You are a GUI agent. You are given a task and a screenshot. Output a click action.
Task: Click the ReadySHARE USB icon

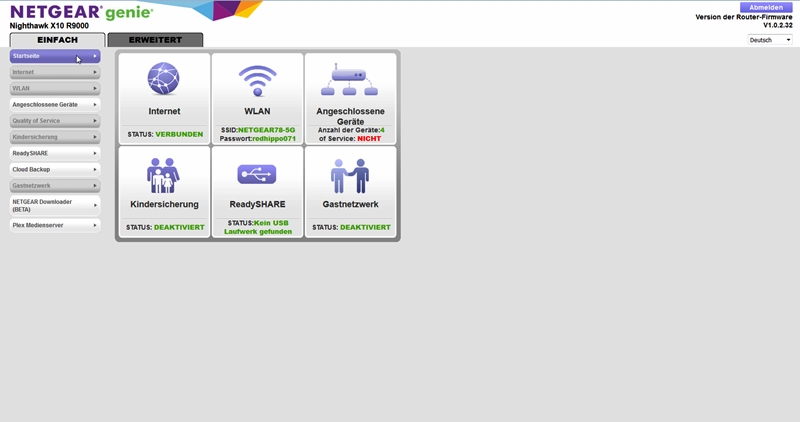pyautogui.click(x=257, y=175)
